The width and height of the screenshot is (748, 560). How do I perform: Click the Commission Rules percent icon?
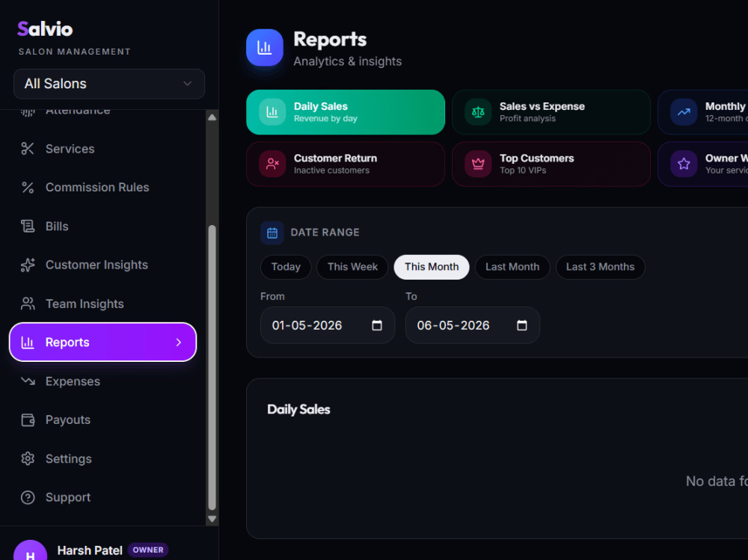click(28, 188)
